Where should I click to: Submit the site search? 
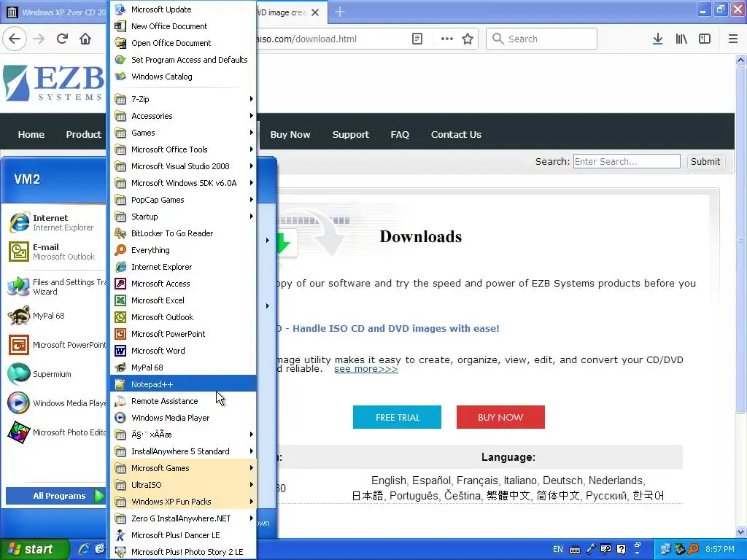pyautogui.click(x=705, y=161)
